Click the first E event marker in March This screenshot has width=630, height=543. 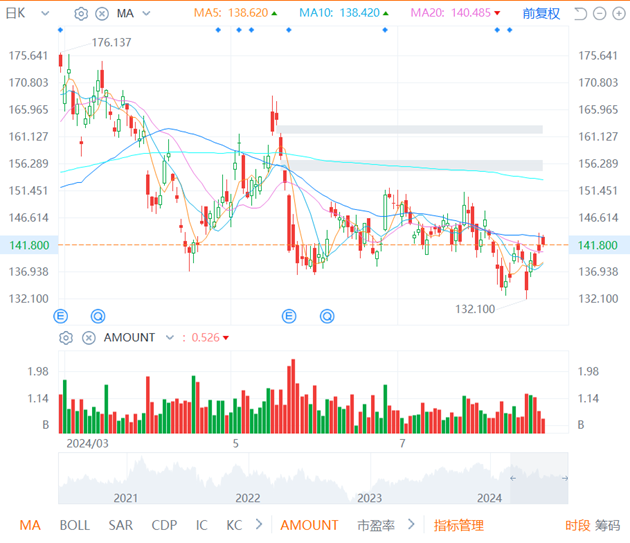tap(61, 316)
